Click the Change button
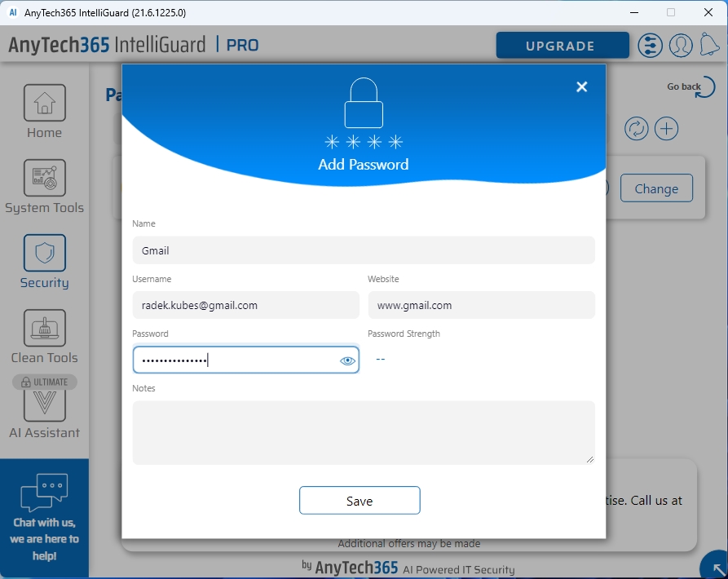 coord(656,188)
